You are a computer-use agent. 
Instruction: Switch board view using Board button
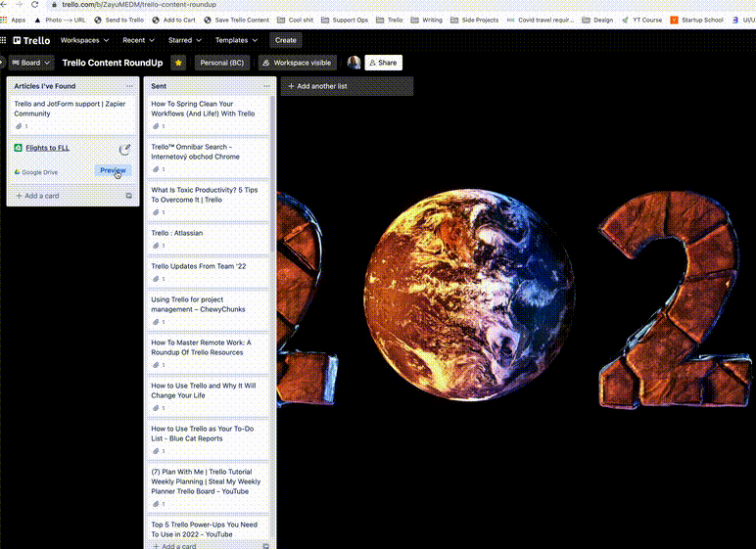click(x=28, y=63)
